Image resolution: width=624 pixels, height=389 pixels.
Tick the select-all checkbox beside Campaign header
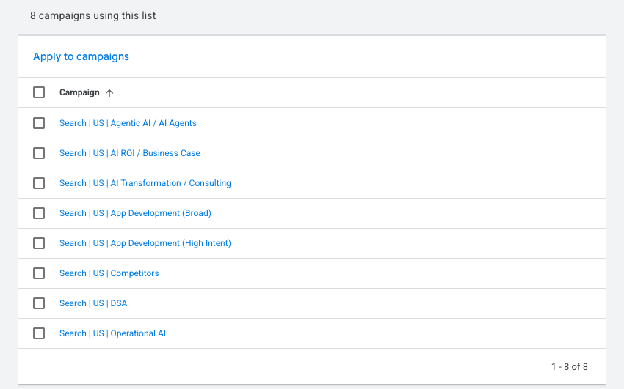coord(39,92)
